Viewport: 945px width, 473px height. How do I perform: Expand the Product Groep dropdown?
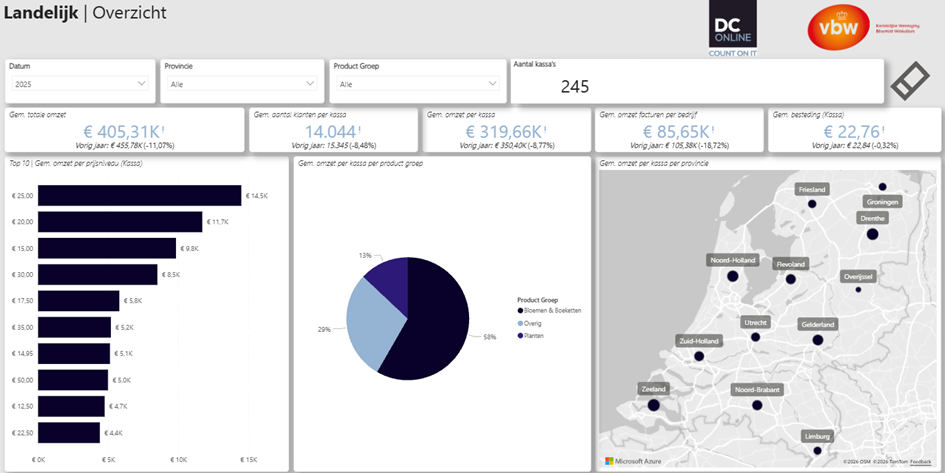coord(416,85)
